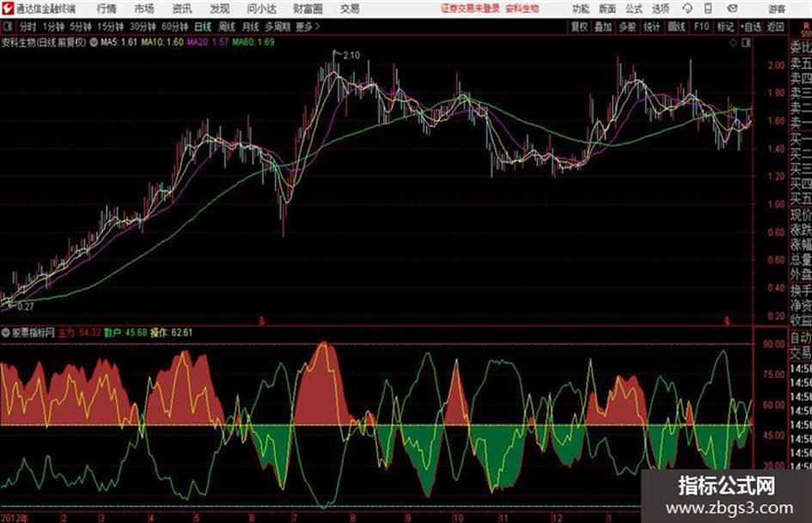Open the 公式 menu
812x523 pixels.
634,9
